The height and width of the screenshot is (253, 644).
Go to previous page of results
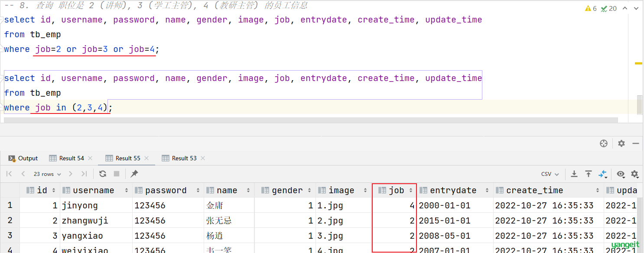[x=23, y=174]
